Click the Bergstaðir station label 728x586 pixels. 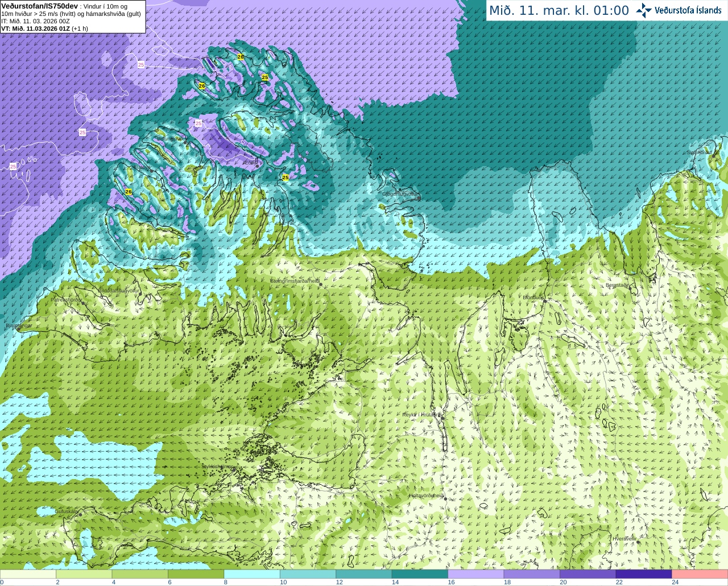[x=618, y=285]
